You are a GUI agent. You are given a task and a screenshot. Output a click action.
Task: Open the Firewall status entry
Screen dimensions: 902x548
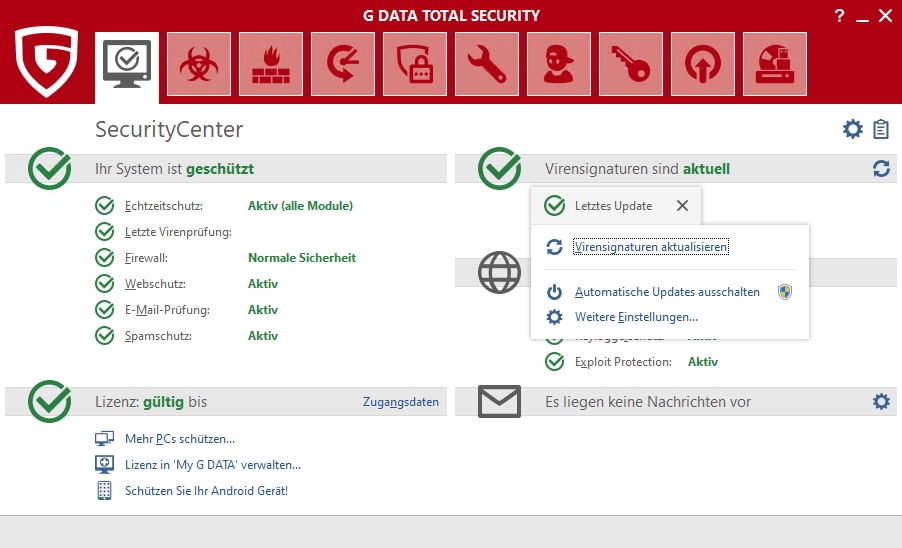click(146, 258)
